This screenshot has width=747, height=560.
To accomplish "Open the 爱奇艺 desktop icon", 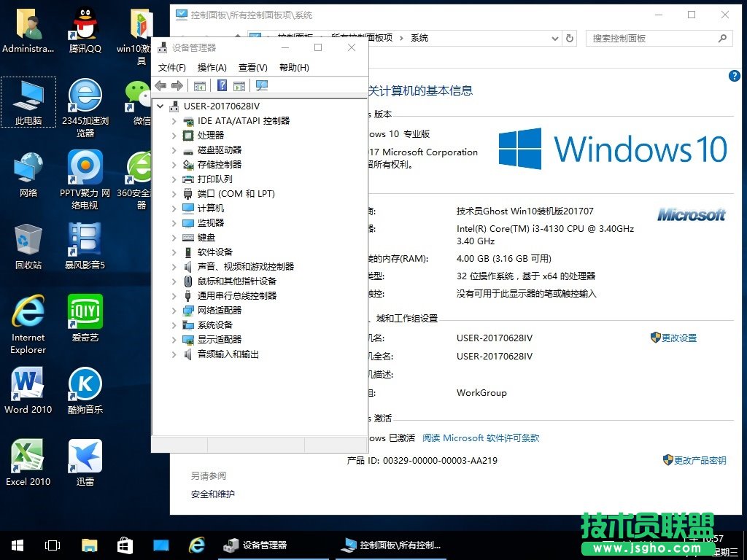I will coord(85,319).
